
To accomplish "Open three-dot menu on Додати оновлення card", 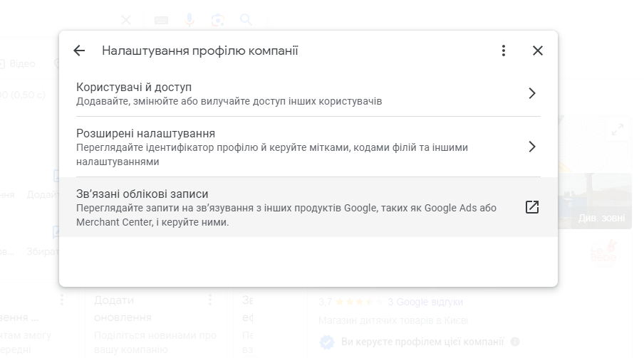I will click(210, 300).
